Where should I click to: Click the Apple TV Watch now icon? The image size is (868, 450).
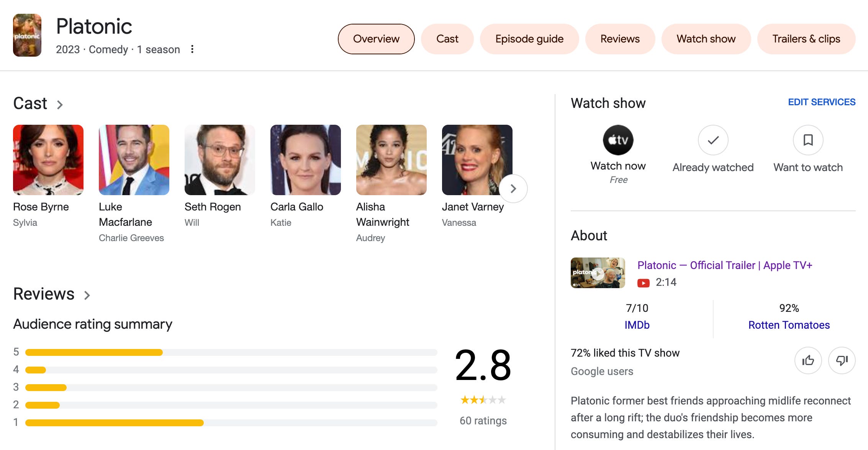(x=618, y=140)
